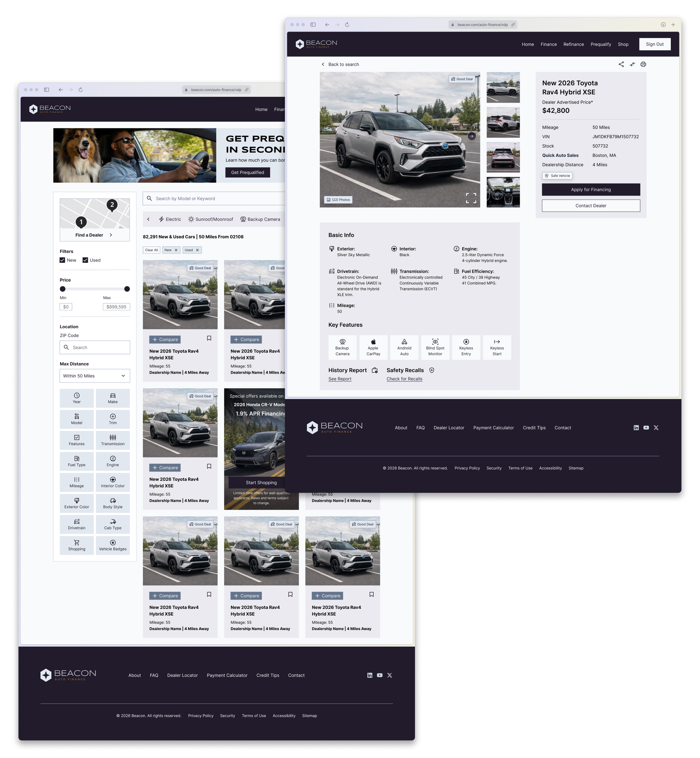Image resolution: width=700 pixels, height=758 pixels.
Task: Click Apply for Financing button
Action: (x=591, y=189)
